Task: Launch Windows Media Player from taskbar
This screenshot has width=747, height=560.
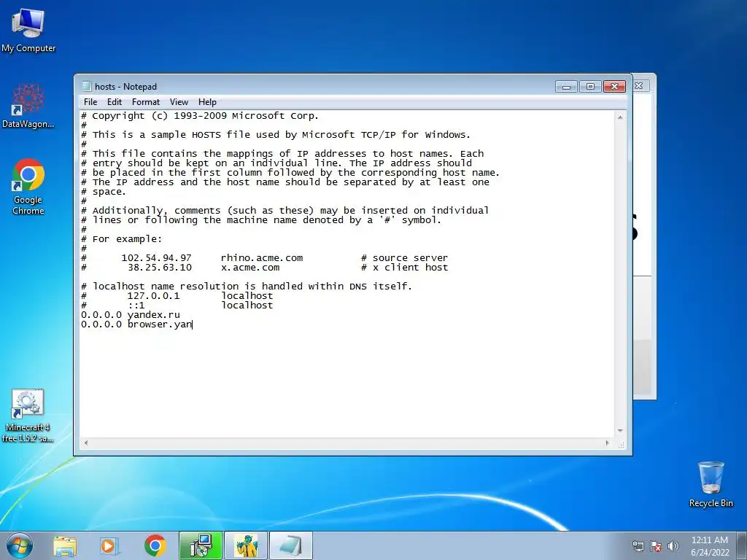Action: (109, 545)
